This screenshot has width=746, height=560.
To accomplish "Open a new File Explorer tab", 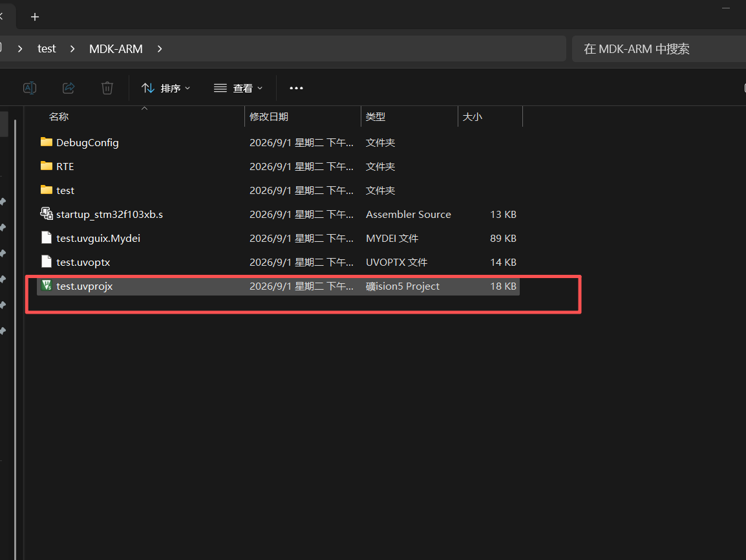I will (35, 17).
